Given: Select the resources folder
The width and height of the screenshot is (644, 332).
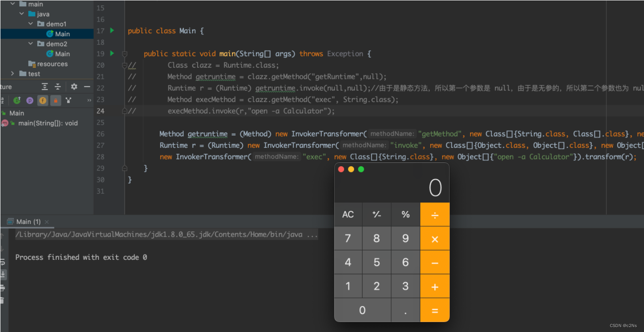Looking at the screenshot, I should pyautogui.click(x=48, y=64).
